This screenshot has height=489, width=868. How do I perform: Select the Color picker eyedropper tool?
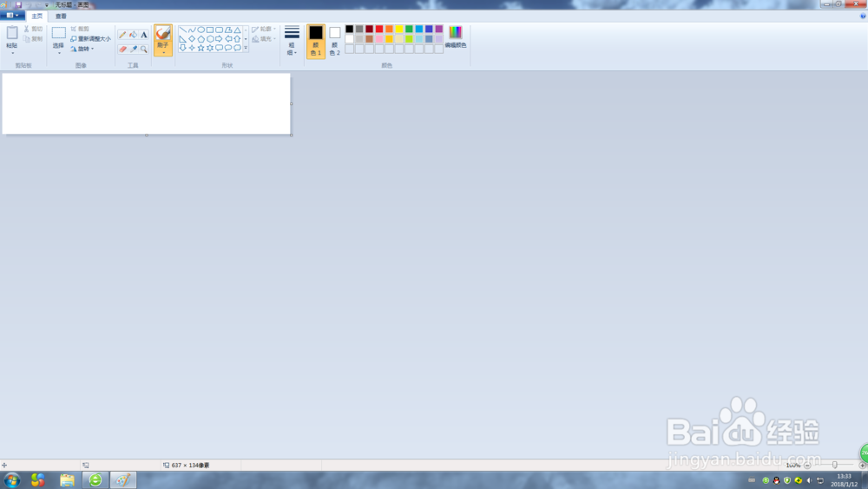(133, 49)
